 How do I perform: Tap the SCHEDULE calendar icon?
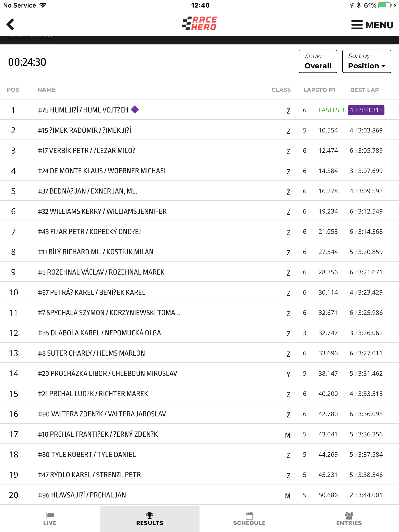[x=249, y=515]
